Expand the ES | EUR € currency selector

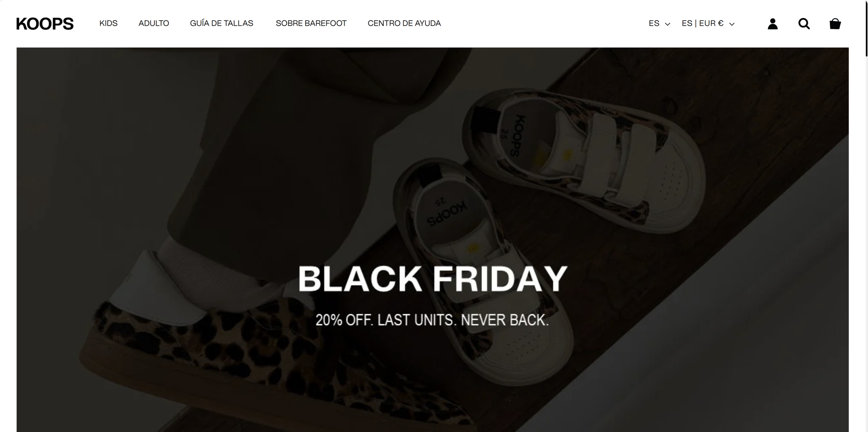click(x=708, y=23)
